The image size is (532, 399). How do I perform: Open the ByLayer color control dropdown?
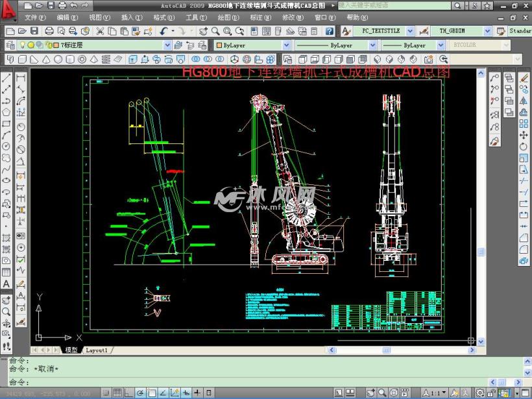tap(286, 45)
